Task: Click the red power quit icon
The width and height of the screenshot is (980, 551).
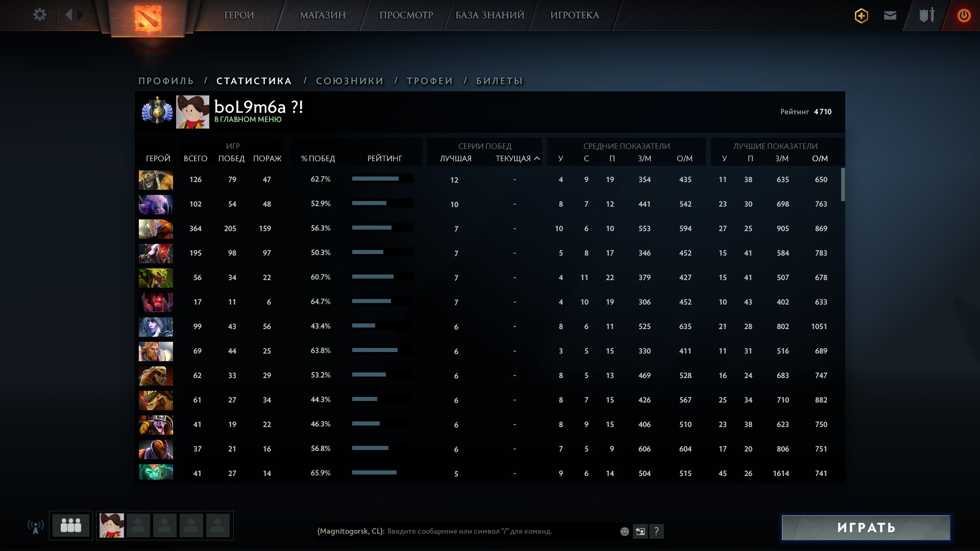Action: pos(964,15)
